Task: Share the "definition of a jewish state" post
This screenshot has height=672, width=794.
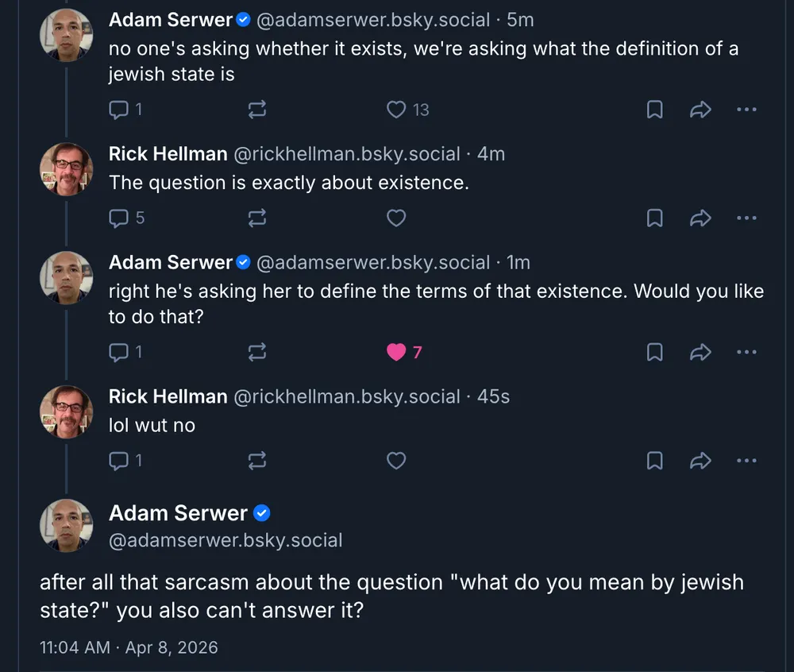Action: (x=700, y=110)
